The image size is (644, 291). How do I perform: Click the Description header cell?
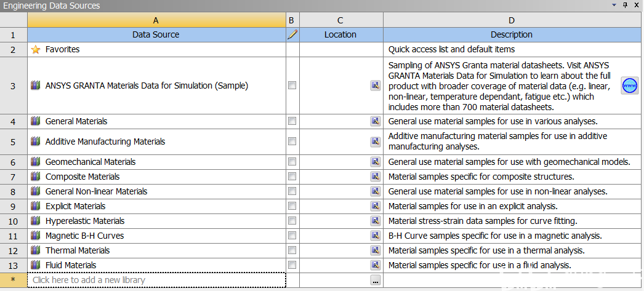(512, 35)
